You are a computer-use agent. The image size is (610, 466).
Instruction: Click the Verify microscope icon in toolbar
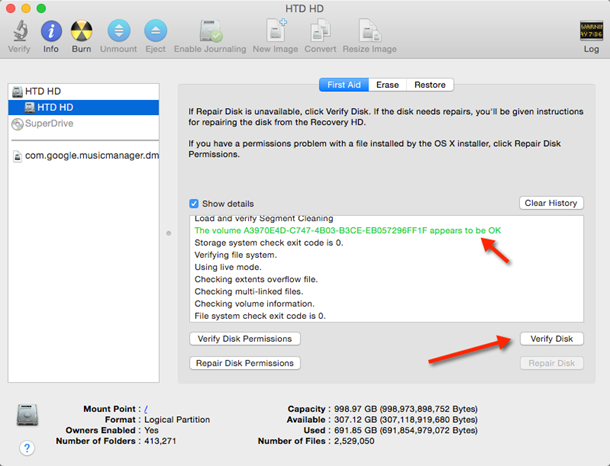tap(17, 32)
